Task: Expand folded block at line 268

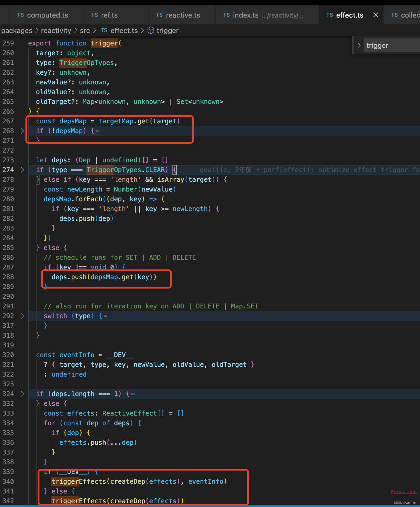Action: coord(22,131)
